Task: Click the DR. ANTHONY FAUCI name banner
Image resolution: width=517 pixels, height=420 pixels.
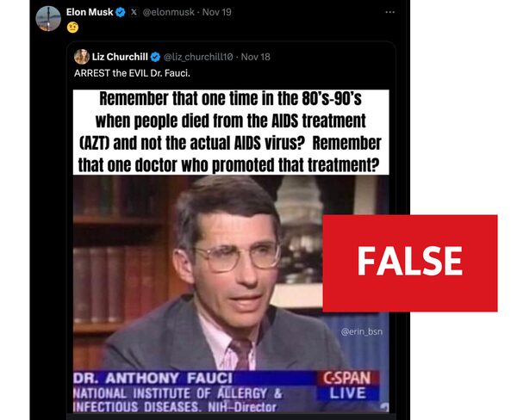Action: [x=153, y=378]
